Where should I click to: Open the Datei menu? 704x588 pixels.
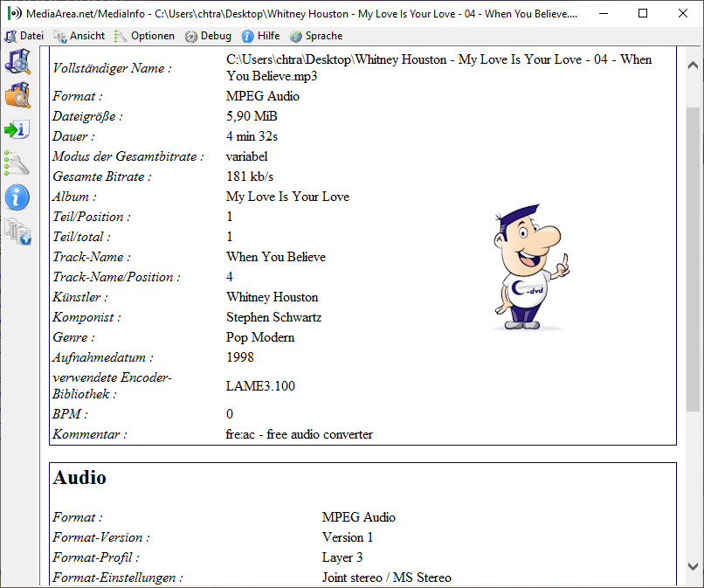click(x=24, y=36)
